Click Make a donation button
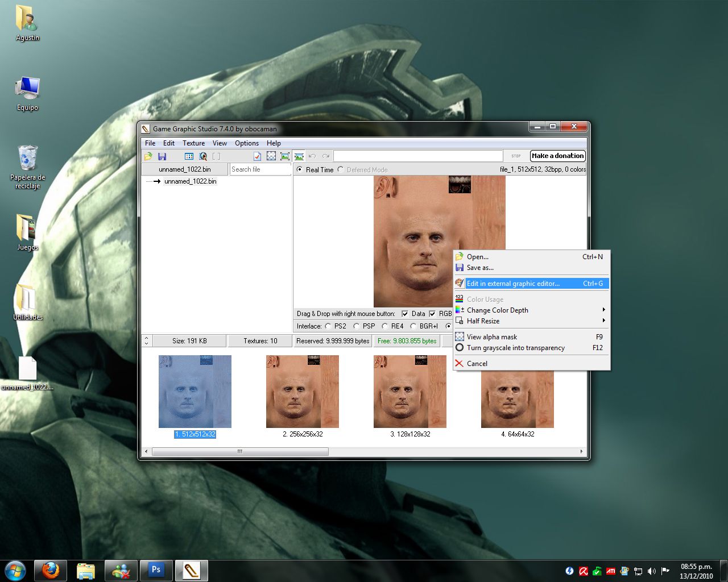The width and height of the screenshot is (728, 582). point(557,156)
